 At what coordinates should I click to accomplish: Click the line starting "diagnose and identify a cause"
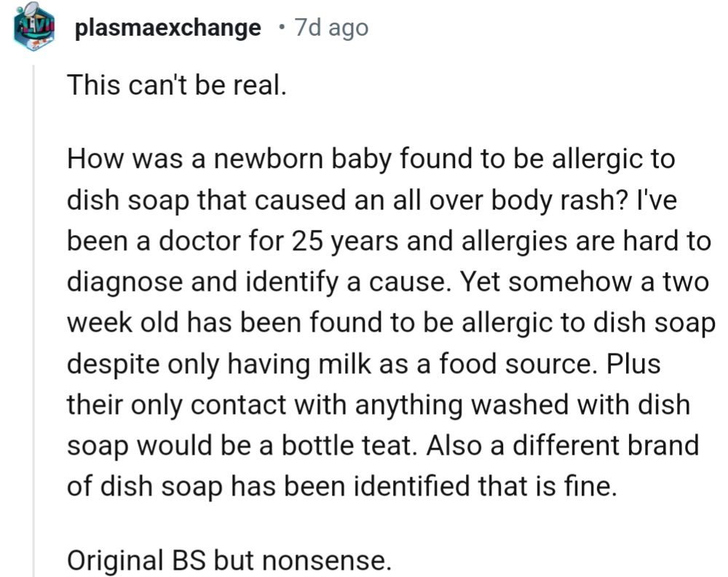[x=386, y=282]
